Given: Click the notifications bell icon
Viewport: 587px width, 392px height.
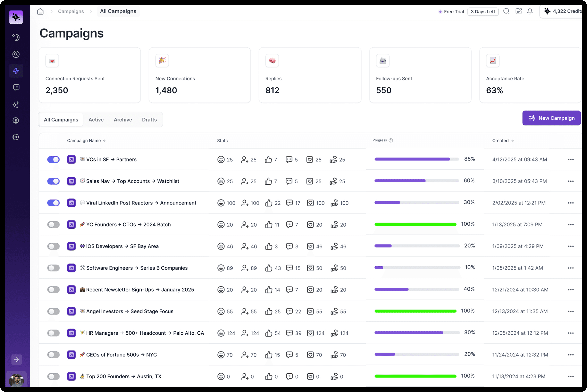Looking at the screenshot, I should [530, 11].
